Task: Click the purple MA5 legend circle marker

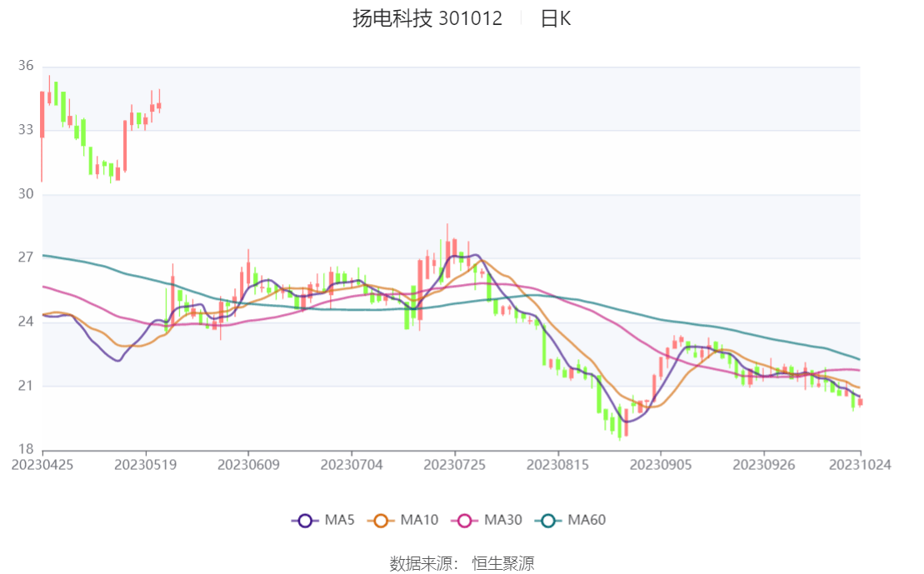Action: tap(305, 521)
